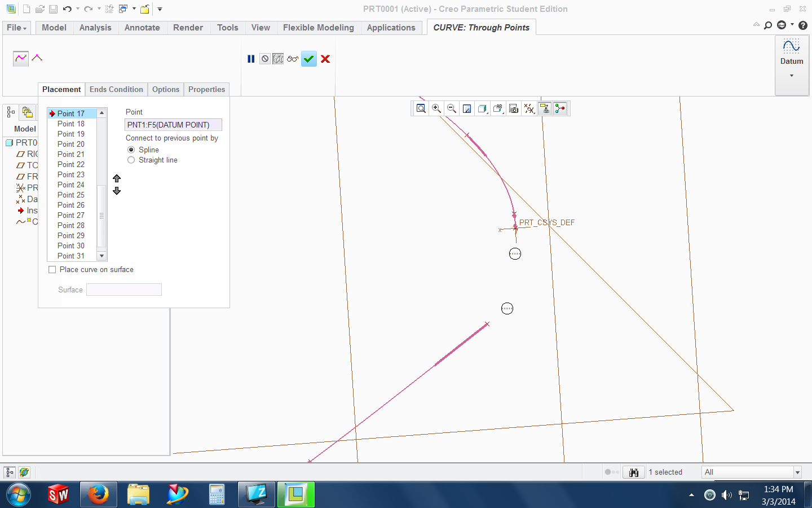Cancel the curve with the red X
Screen dimensions: 812x508
(325, 59)
